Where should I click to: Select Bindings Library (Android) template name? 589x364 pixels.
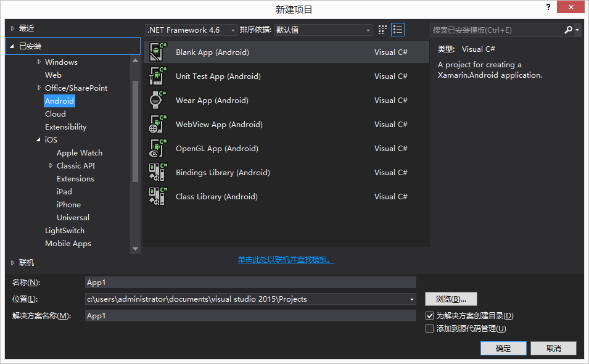[x=223, y=172]
